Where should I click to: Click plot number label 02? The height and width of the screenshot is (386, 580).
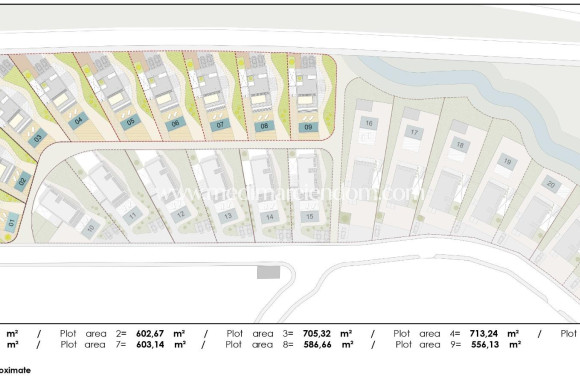(23, 181)
